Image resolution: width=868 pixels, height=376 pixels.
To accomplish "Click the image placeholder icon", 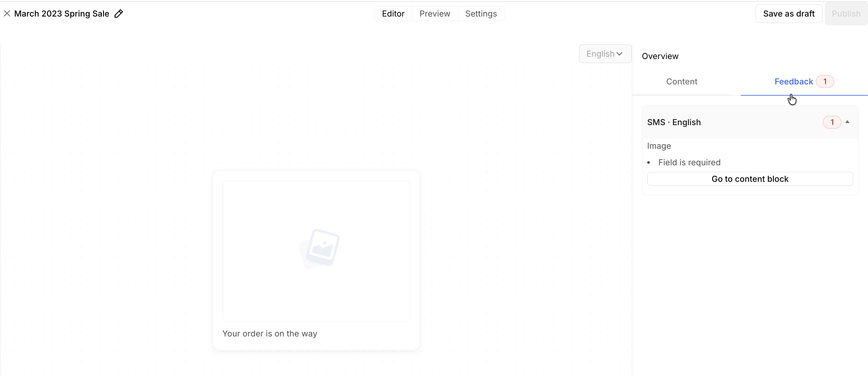I will (x=319, y=248).
